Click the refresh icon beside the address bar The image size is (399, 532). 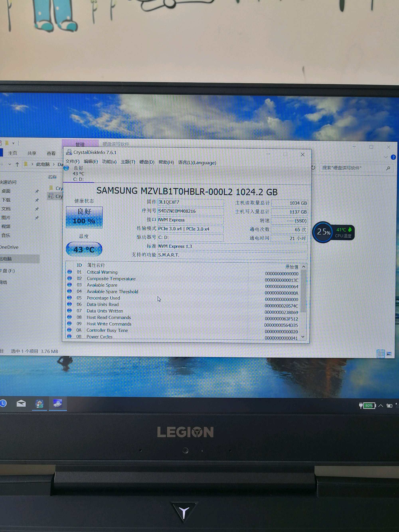pyautogui.click(x=313, y=167)
